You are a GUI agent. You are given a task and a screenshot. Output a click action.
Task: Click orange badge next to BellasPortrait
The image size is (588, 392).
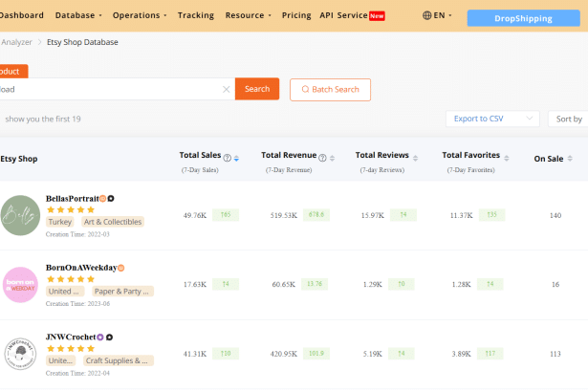tap(102, 199)
